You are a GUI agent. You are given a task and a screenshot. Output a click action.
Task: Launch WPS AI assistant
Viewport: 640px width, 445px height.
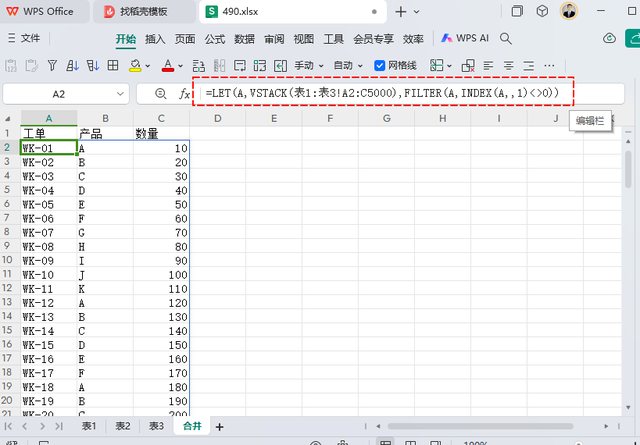[x=465, y=38]
